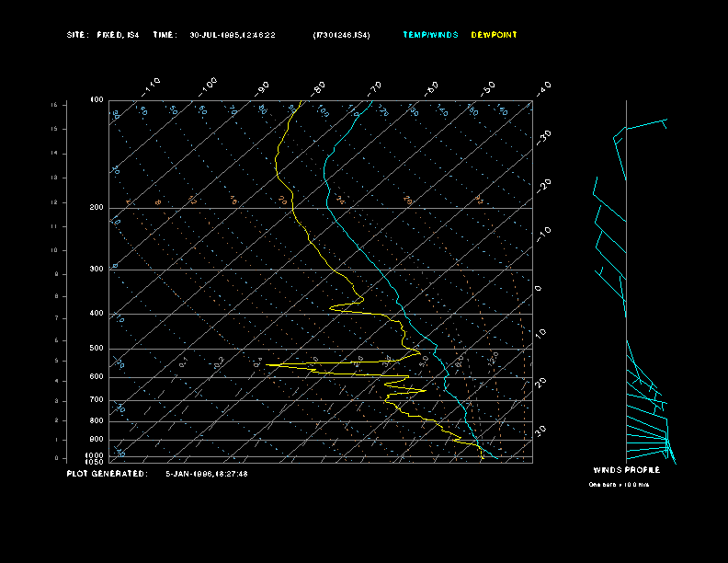Click the -80 isotherm label at top

point(317,88)
